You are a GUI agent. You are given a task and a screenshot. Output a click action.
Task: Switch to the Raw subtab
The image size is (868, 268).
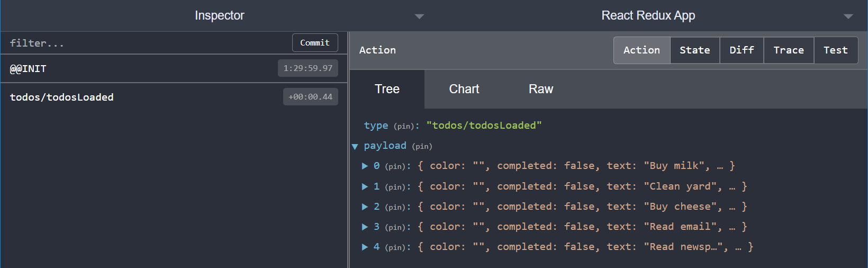tap(540, 90)
